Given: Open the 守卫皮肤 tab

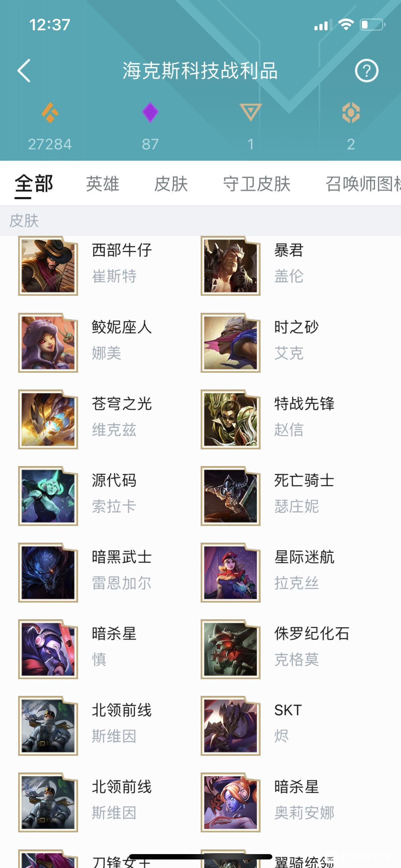Looking at the screenshot, I should 257,184.
